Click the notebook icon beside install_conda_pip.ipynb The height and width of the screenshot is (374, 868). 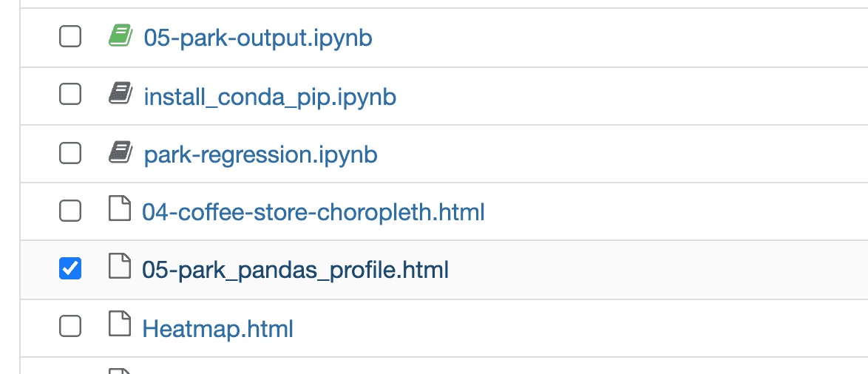coord(120,94)
